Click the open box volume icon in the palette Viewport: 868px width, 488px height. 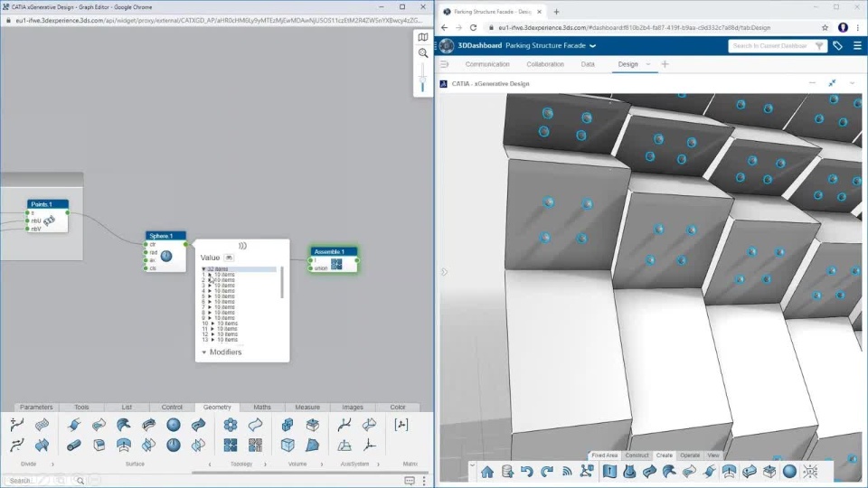(x=312, y=425)
